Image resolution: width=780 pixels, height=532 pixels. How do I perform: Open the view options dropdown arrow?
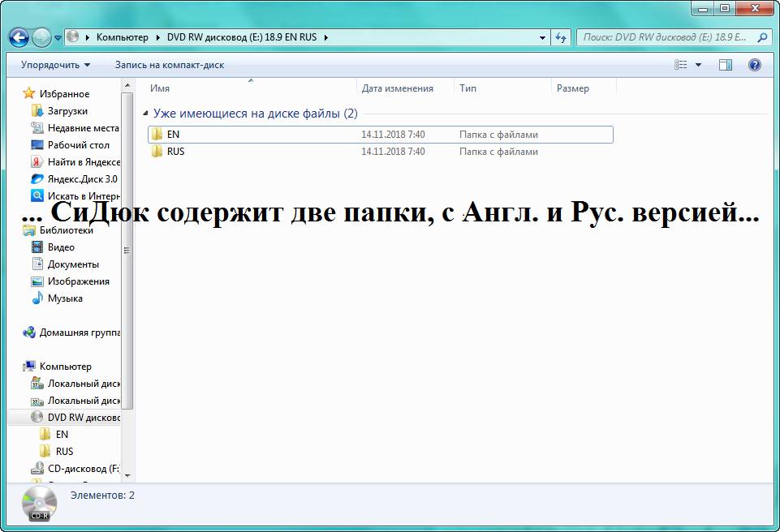[x=698, y=65]
